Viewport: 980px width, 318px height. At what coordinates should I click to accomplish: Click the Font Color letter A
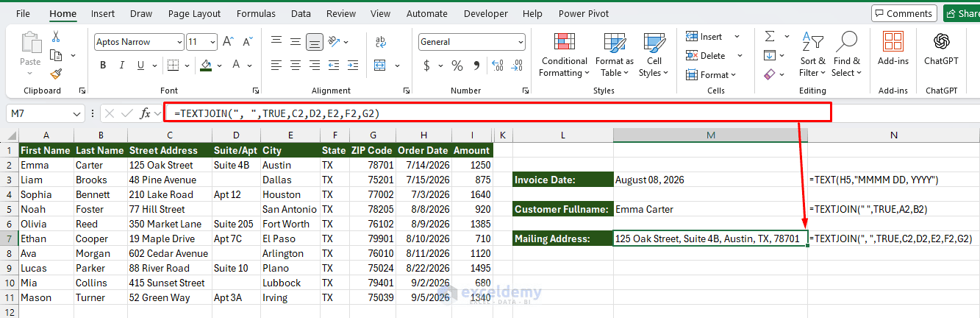(x=235, y=66)
